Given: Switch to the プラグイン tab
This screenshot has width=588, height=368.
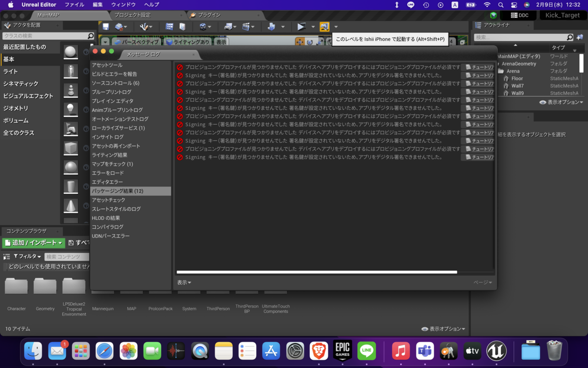Looking at the screenshot, I should coord(209,15).
